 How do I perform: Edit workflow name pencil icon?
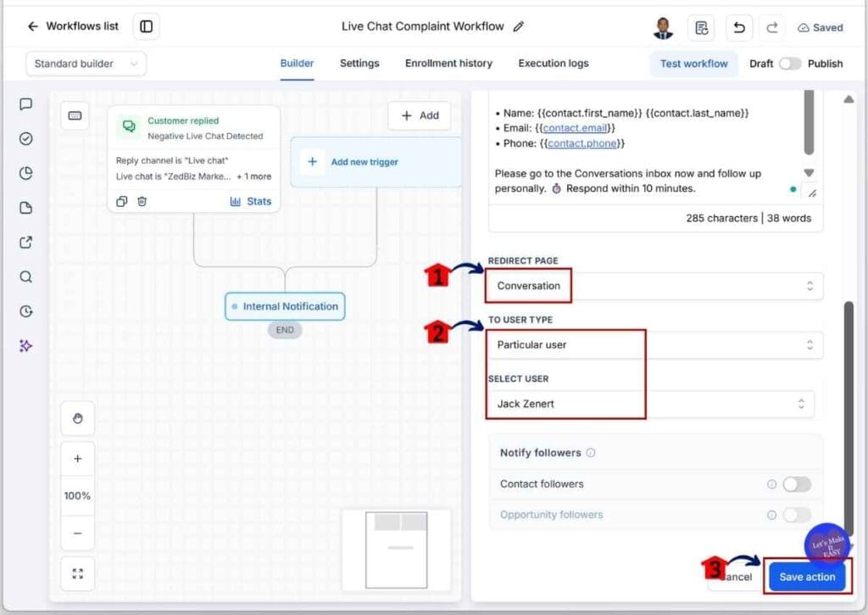tap(518, 26)
